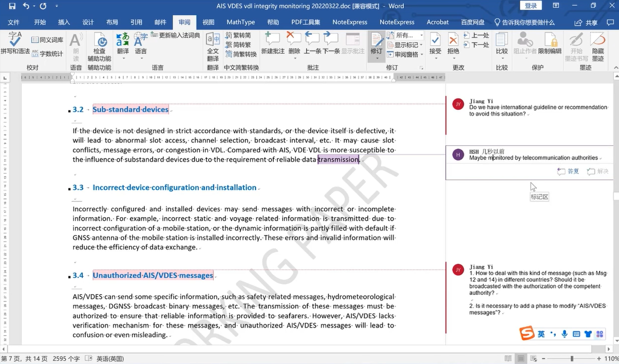Image resolution: width=619 pixels, height=364 pixels.
Task: Run 拼写和语法 spelling check
Action: pos(15,43)
